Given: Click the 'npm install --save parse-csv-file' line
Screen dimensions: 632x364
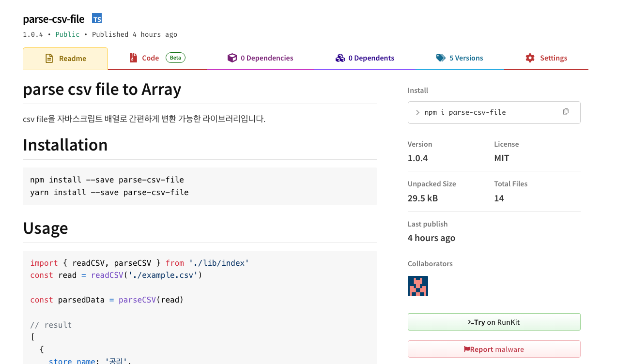Looking at the screenshot, I should click(107, 180).
